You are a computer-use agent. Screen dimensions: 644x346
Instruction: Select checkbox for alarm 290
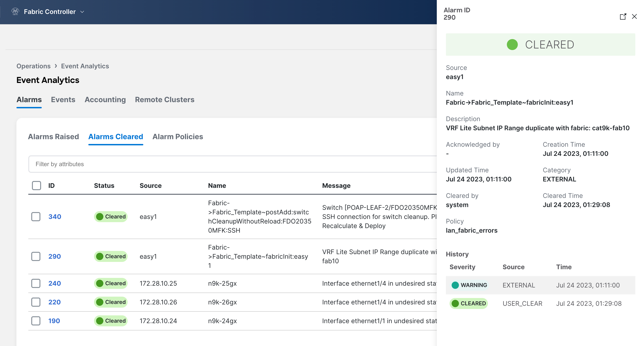pyautogui.click(x=36, y=256)
